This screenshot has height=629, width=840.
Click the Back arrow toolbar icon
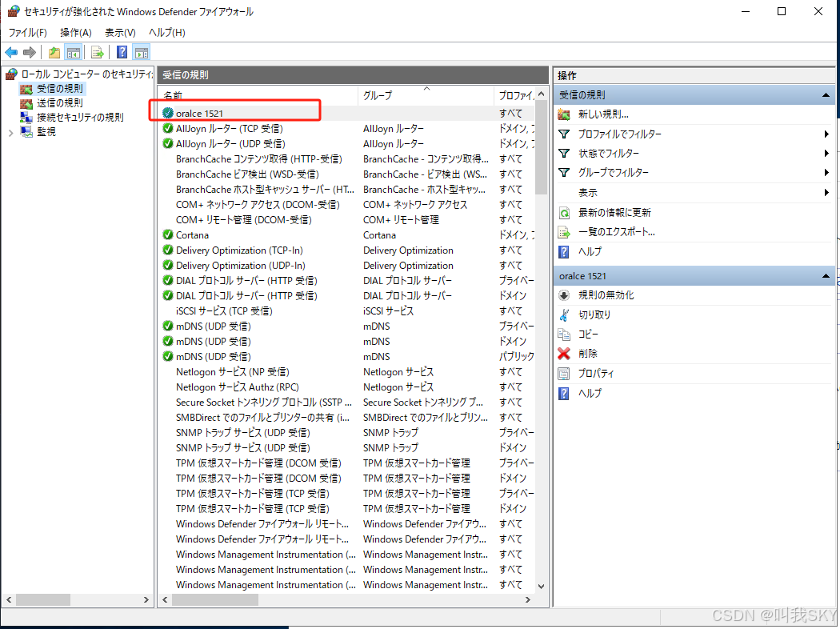click(11, 53)
